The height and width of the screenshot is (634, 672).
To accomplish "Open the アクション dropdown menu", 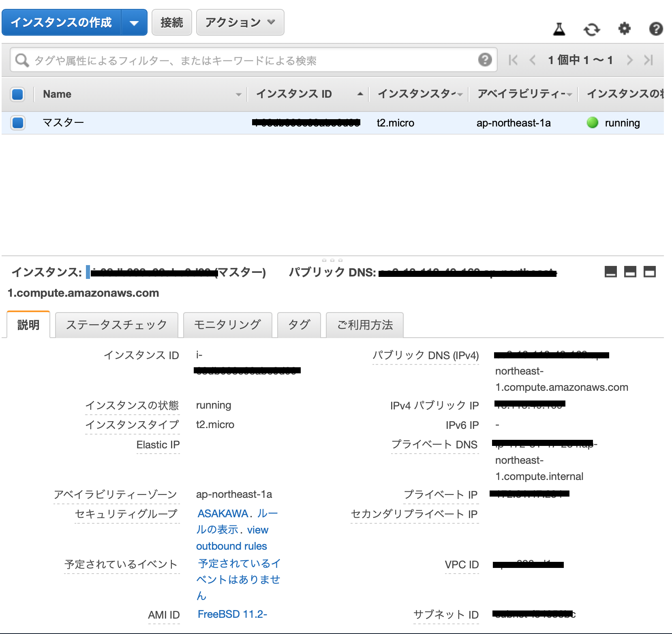I will (240, 22).
